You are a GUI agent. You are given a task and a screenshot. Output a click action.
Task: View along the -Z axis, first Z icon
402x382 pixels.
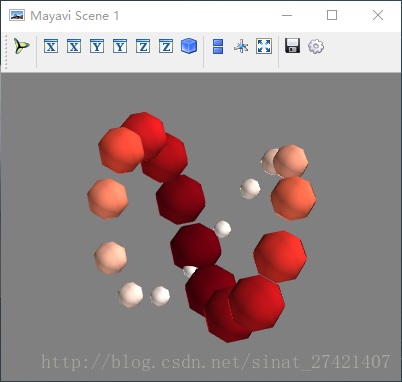[143, 46]
